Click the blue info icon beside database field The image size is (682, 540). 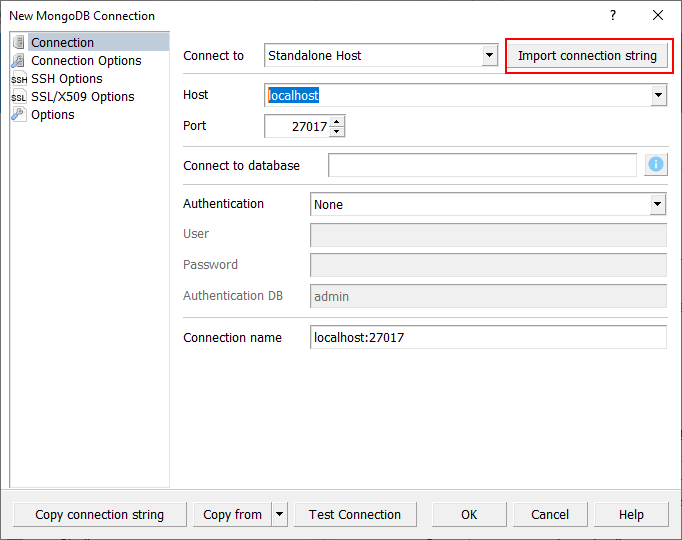(656, 165)
